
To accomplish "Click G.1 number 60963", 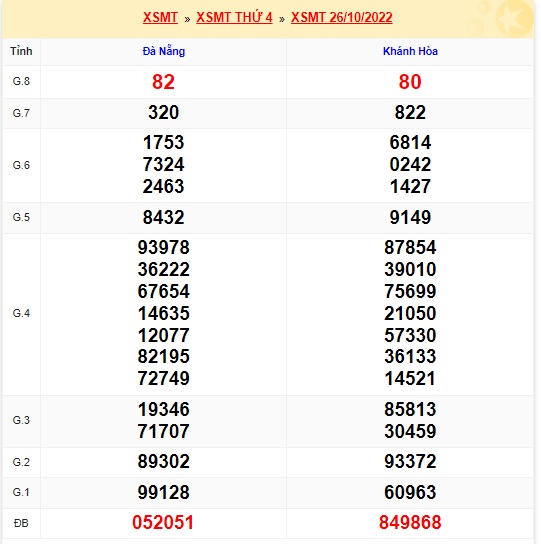I will click(410, 492).
